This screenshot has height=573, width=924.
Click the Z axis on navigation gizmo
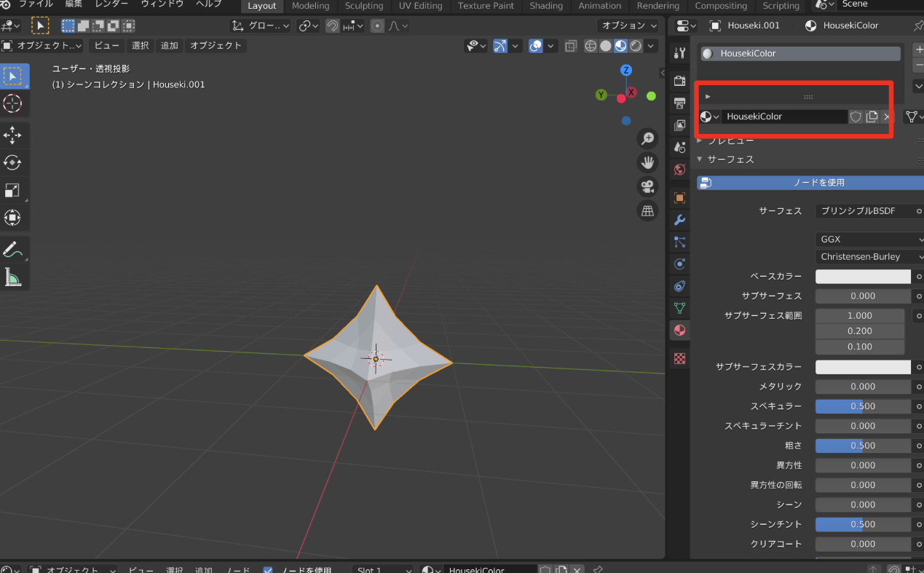coord(625,70)
